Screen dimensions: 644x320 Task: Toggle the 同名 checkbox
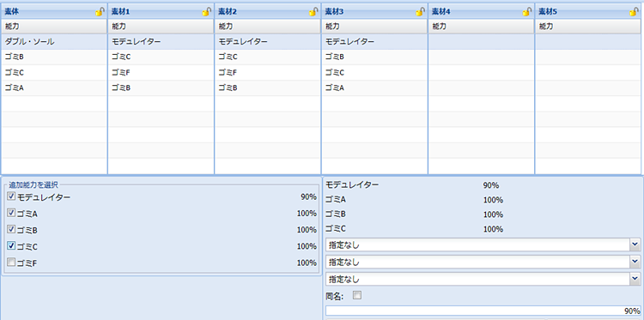(x=357, y=295)
